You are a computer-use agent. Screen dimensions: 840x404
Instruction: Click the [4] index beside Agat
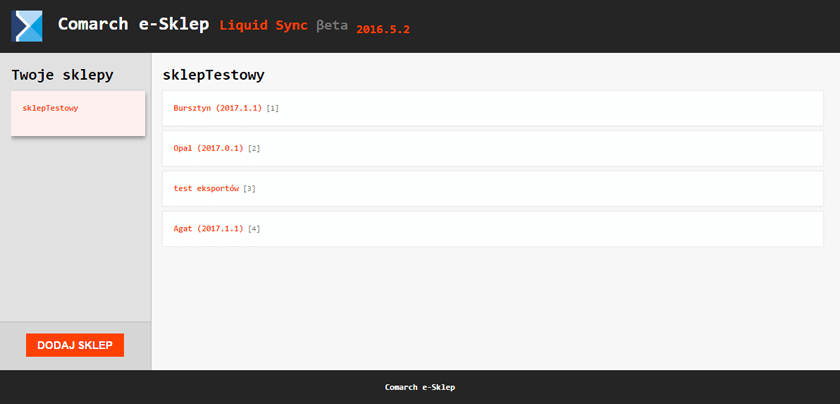[x=254, y=229]
